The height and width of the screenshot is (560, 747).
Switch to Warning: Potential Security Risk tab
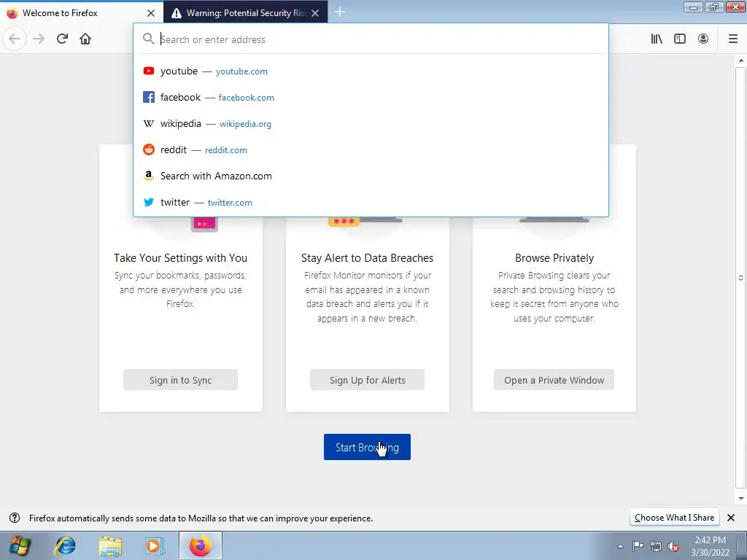pyautogui.click(x=245, y=13)
